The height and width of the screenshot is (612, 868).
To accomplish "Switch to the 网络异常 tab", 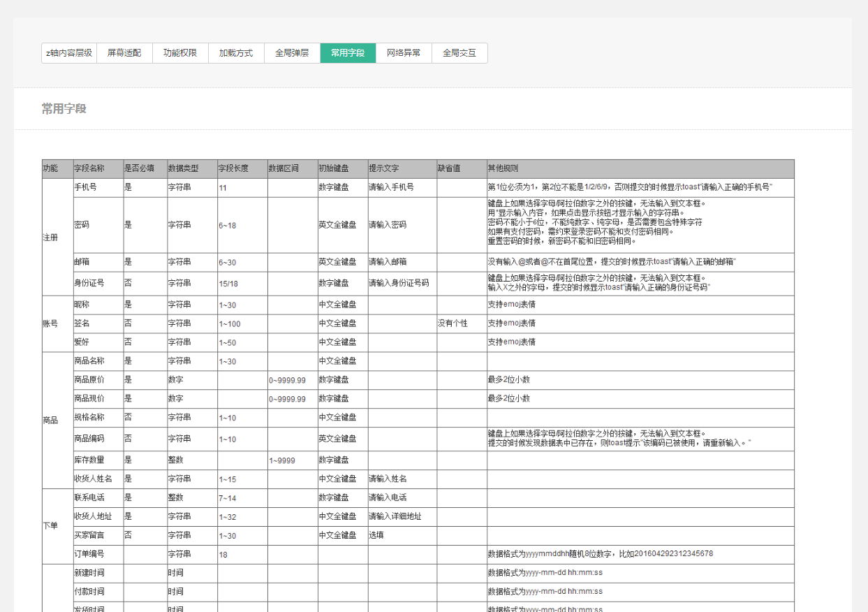I will pyautogui.click(x=404, y=53).
